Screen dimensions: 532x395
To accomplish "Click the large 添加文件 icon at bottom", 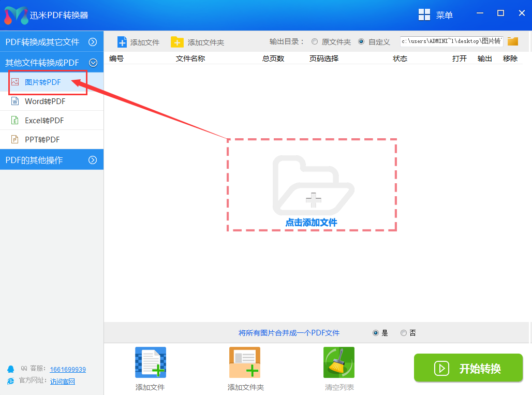I will pos(150,362).
